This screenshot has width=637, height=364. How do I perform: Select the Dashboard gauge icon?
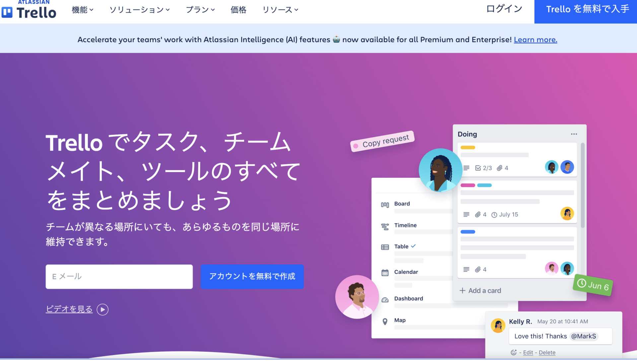(x=385, y=300)
